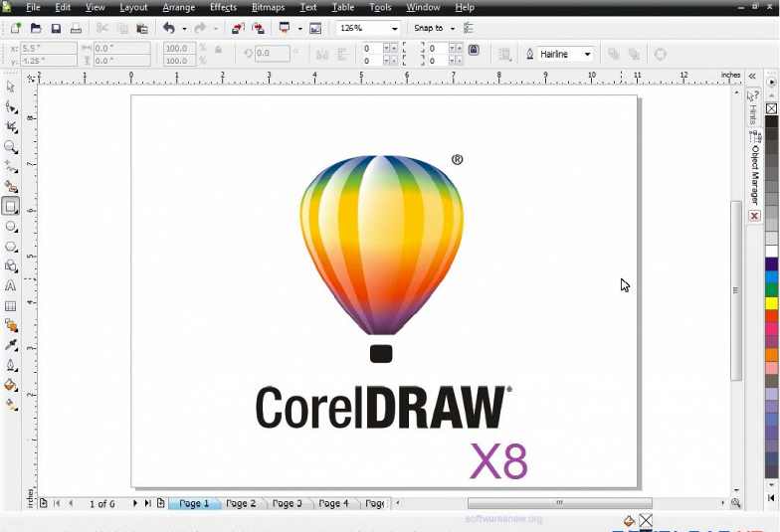This screenshot has height=532, width=780.
Task: Open the Tools menu
Action: click(380, 8)
